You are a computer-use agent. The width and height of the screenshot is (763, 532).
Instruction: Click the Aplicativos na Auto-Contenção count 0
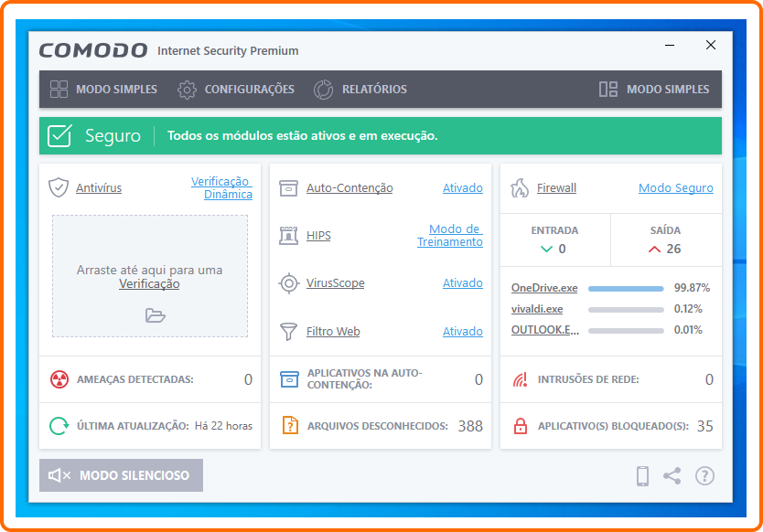point(478,379)
